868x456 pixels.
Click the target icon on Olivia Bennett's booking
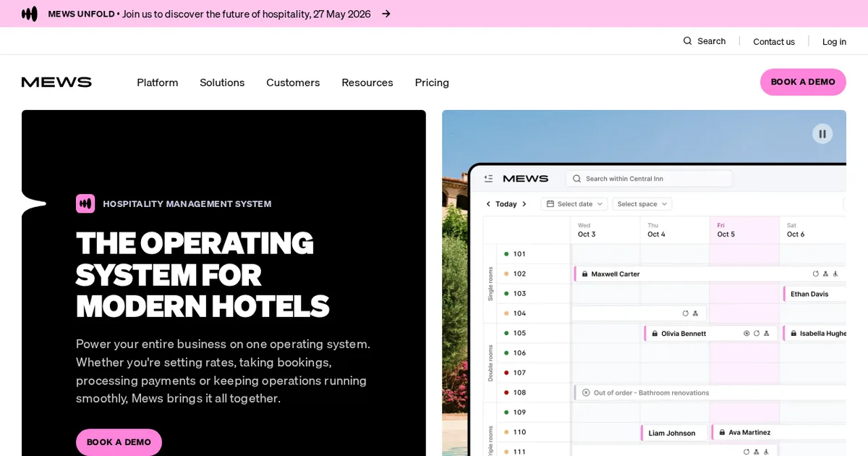click(747, 333)
